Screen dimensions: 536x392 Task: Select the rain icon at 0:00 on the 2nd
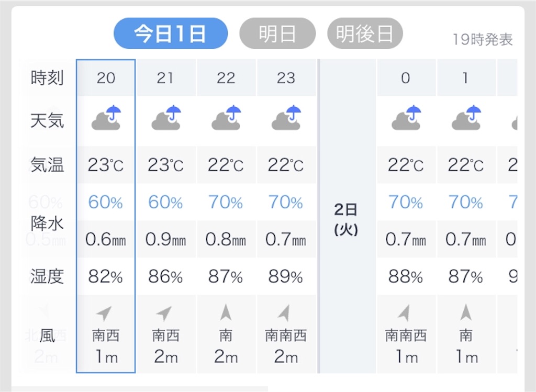tap(407, 118)
